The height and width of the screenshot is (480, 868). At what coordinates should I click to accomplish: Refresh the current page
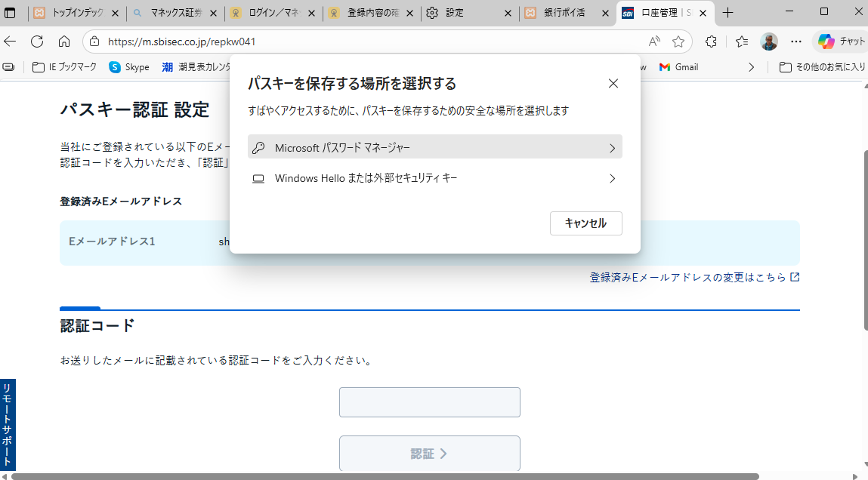point(37,42)
